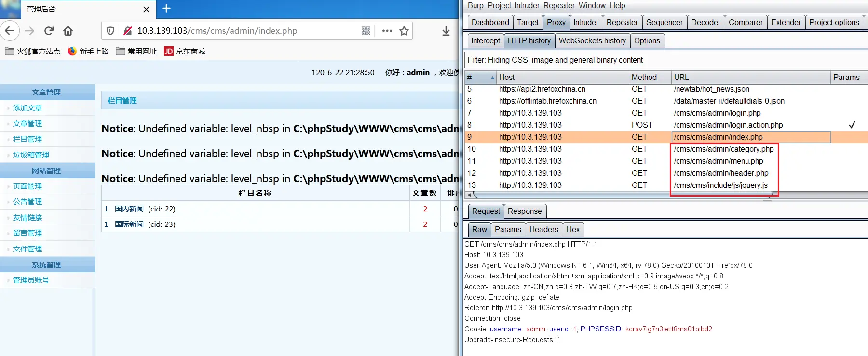Open the 京东商城 bookmark
The height and width of the screenshot is (356, 868).
tap(185, 51)
